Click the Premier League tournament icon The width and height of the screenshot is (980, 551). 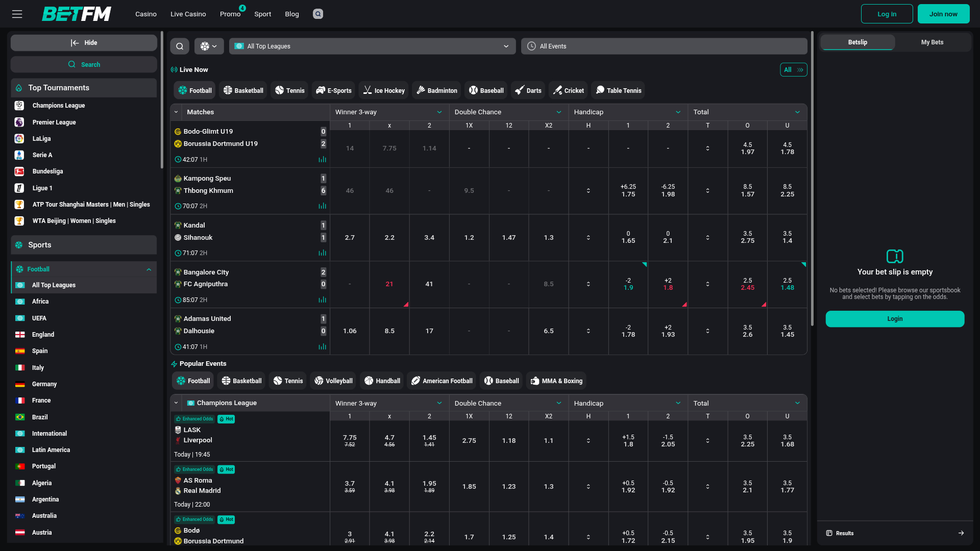(19, 122)
